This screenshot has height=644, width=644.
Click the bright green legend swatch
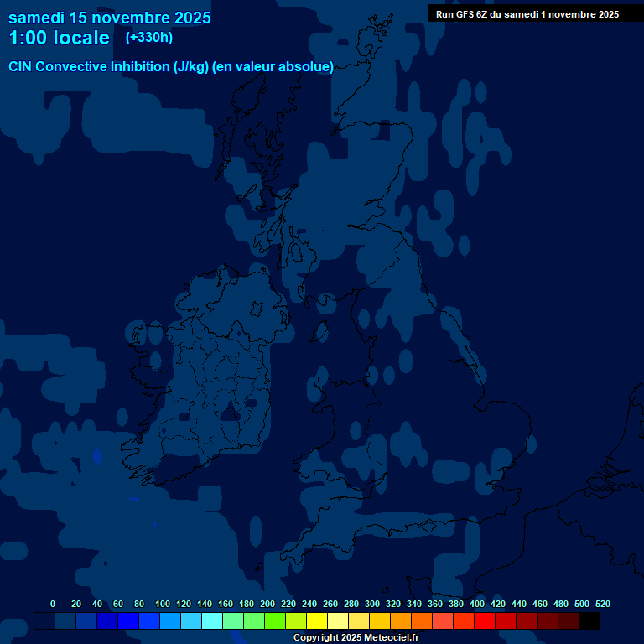275,621
